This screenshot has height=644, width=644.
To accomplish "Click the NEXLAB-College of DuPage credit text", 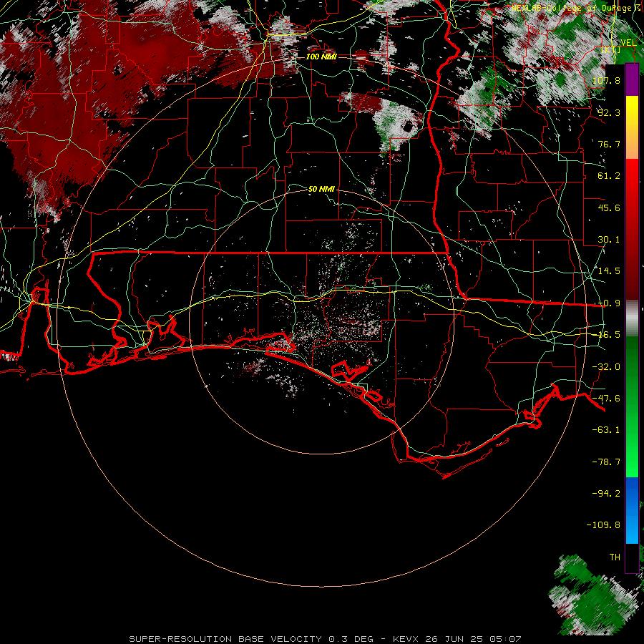I will click(576, 8).
